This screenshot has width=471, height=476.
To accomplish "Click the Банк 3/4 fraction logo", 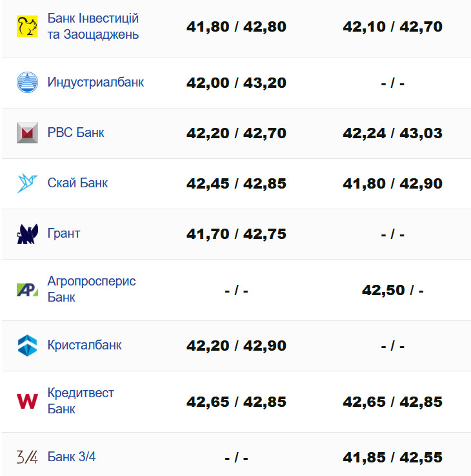I will [x=27, y=457].
